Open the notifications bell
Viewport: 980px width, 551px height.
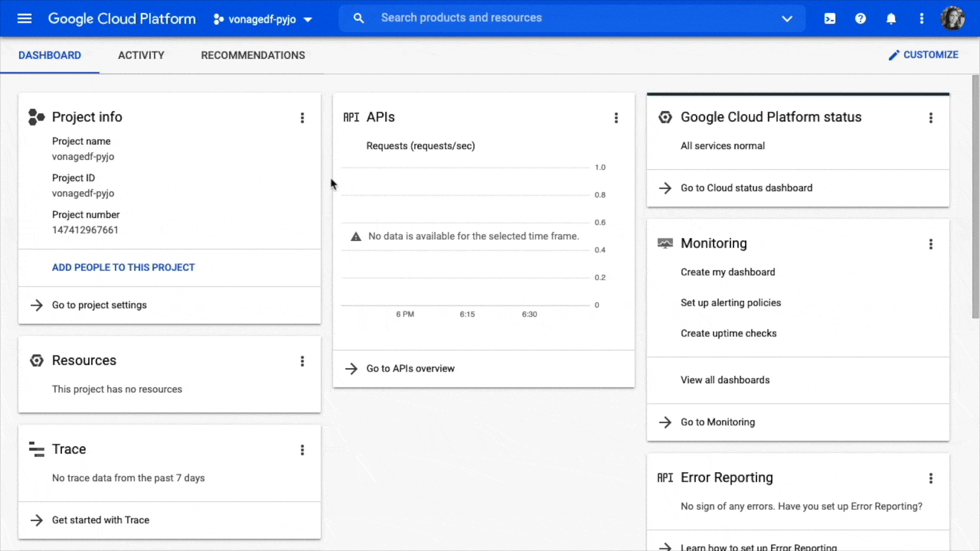[x=891, y=19]
